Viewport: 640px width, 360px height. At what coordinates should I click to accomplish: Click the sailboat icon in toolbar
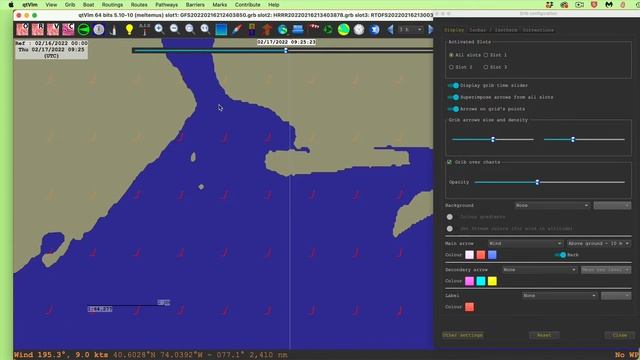click(x=113, y=29)
